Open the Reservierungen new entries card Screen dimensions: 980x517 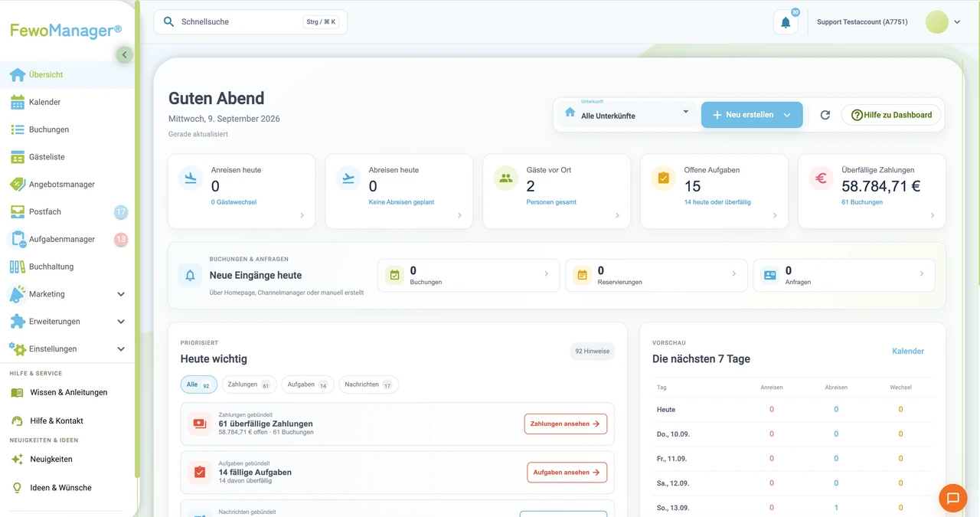pyautogui.click(x=655, y=275)
